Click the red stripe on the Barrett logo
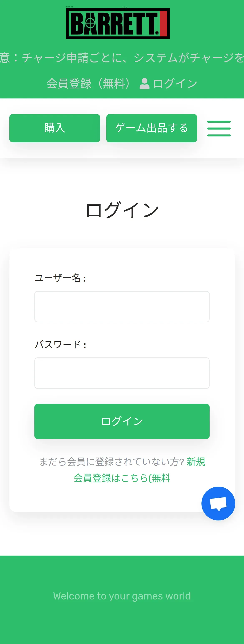The image size is (244, 644). click(x=163, y=23)
